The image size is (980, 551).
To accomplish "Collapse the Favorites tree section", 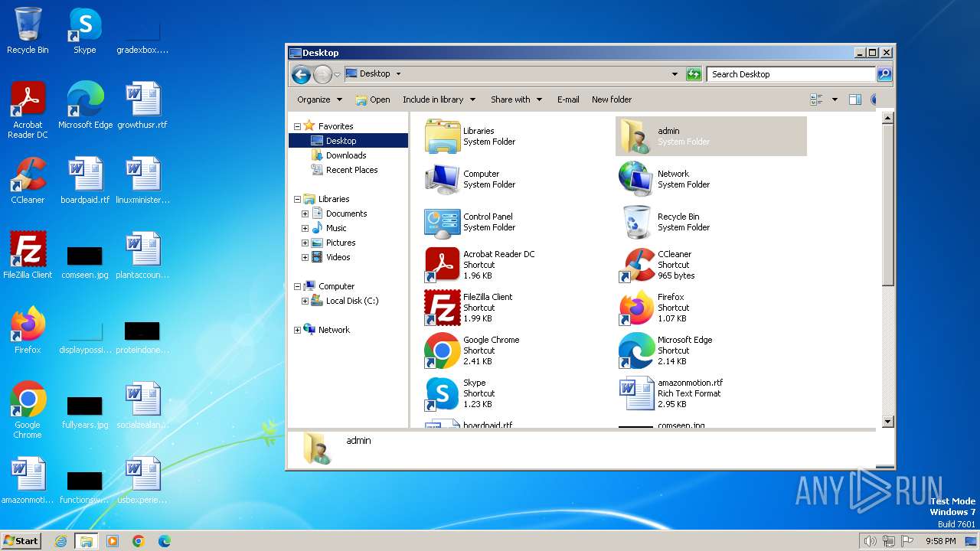I will 298,126.
